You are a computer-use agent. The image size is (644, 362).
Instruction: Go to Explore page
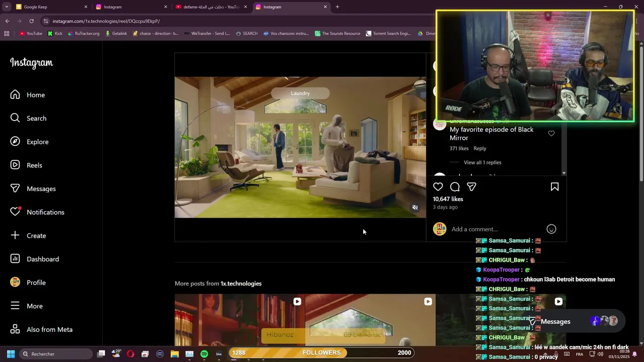[x=30, y=142]
